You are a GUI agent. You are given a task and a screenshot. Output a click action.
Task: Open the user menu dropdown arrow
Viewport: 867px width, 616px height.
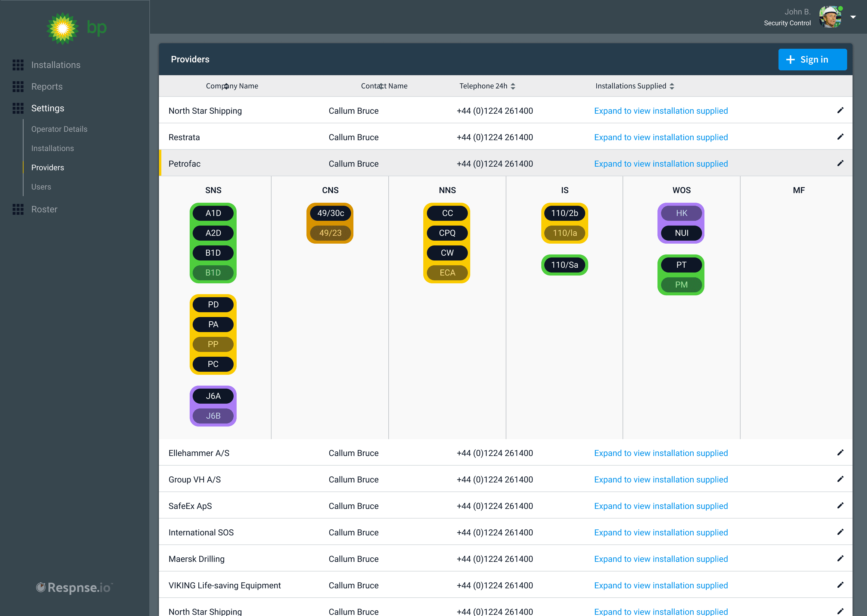(853, 17)
